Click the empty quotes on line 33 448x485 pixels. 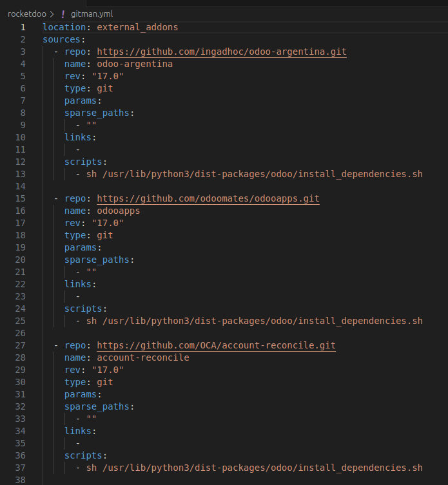click(x=92, y=419)
